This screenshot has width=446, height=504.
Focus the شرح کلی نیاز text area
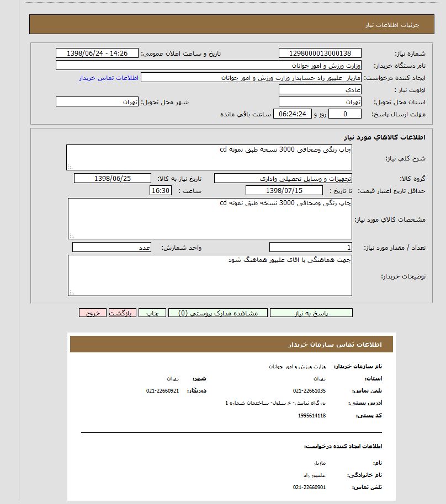click(209, 158)
